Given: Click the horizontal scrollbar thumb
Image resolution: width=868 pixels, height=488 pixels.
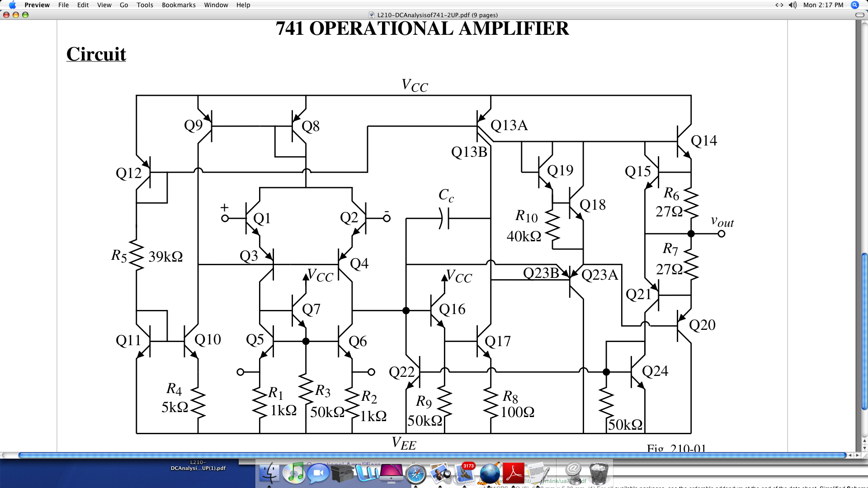Looking at the screenshot, I should [432, 455].
